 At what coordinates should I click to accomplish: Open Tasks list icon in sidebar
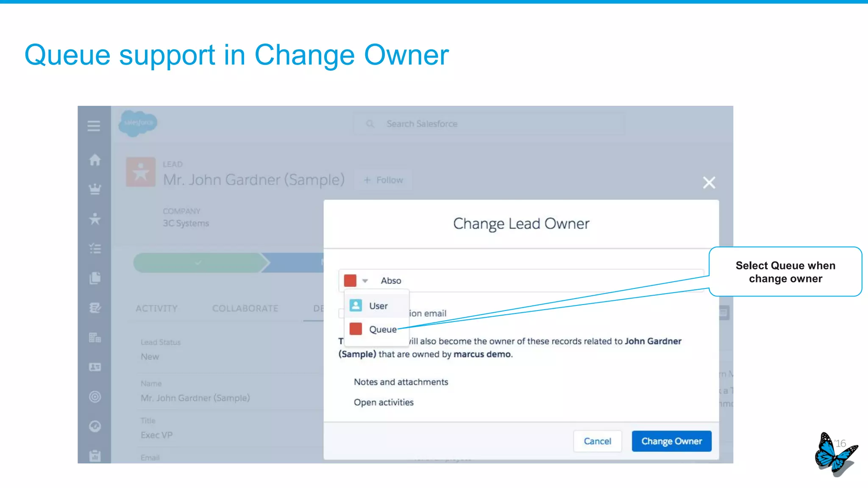tap(95, 249)
